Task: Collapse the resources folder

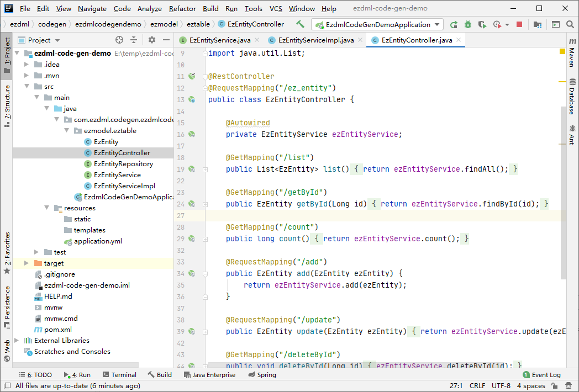Action: [46, 208]
